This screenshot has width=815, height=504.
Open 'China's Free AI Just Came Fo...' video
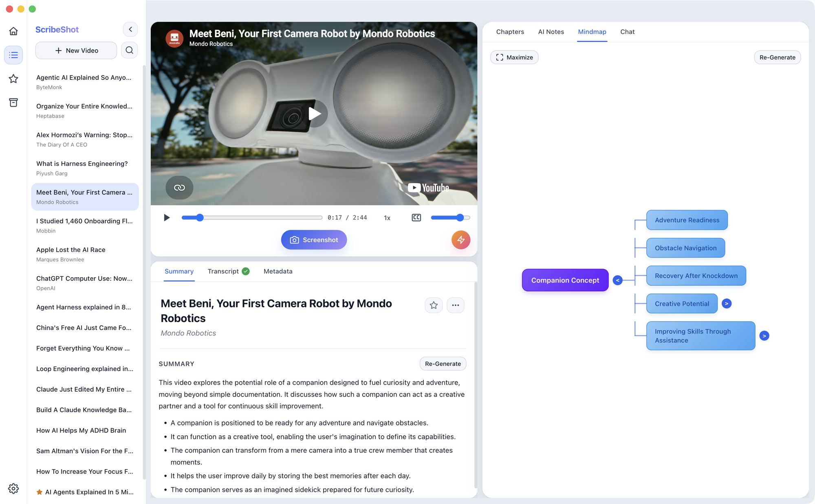tap(85, 328)
